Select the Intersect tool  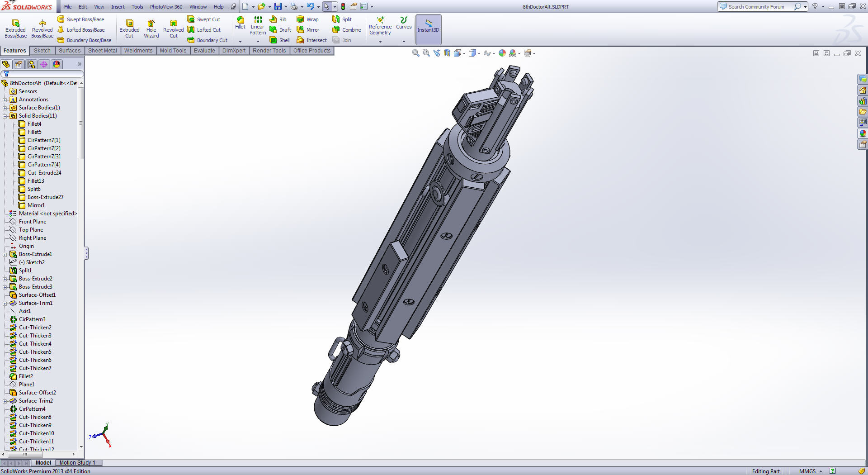[x=311, y=40]
